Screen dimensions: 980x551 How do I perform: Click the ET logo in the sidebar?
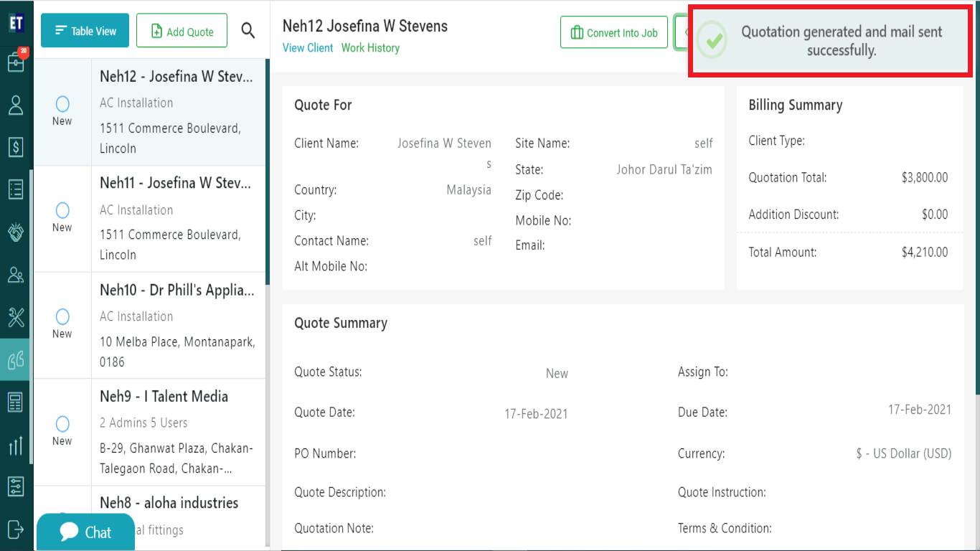(16, 22)
